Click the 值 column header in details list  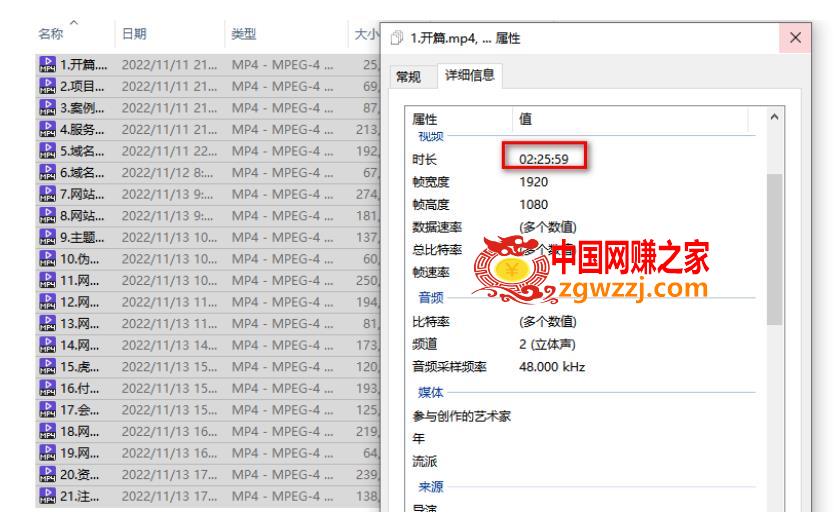click(x=526, y=119)
